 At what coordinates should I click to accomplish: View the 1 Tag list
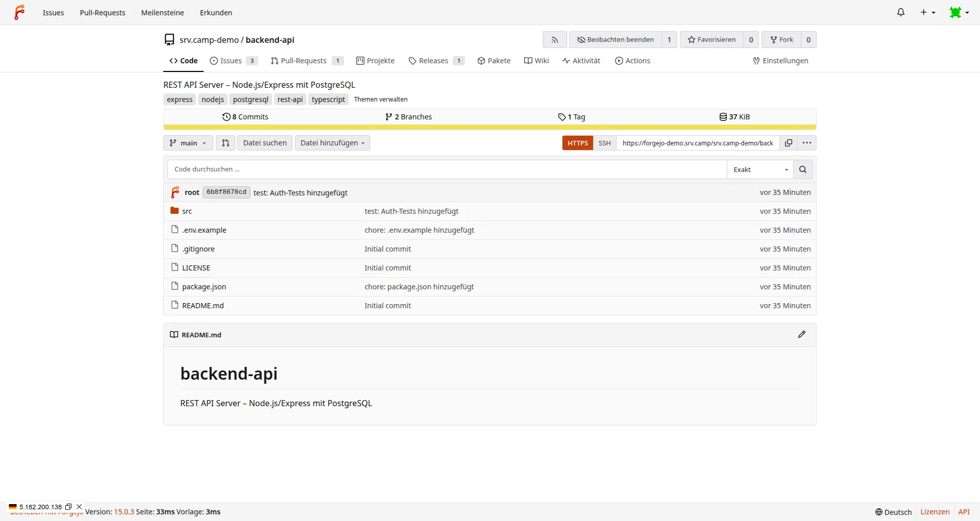point(572,117)
